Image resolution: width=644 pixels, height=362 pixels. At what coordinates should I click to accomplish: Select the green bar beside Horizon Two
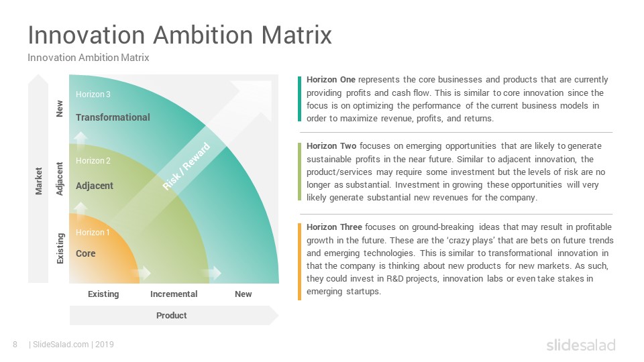pos(299,172)
